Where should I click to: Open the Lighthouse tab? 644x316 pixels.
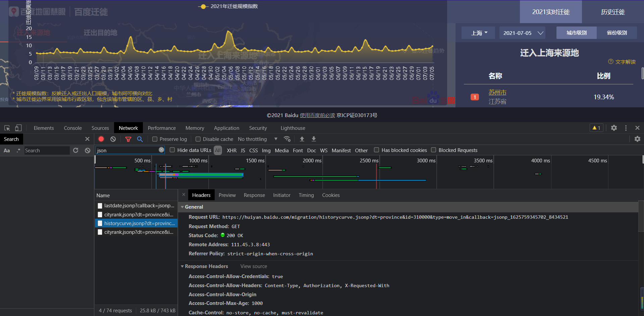coord(293,128)
